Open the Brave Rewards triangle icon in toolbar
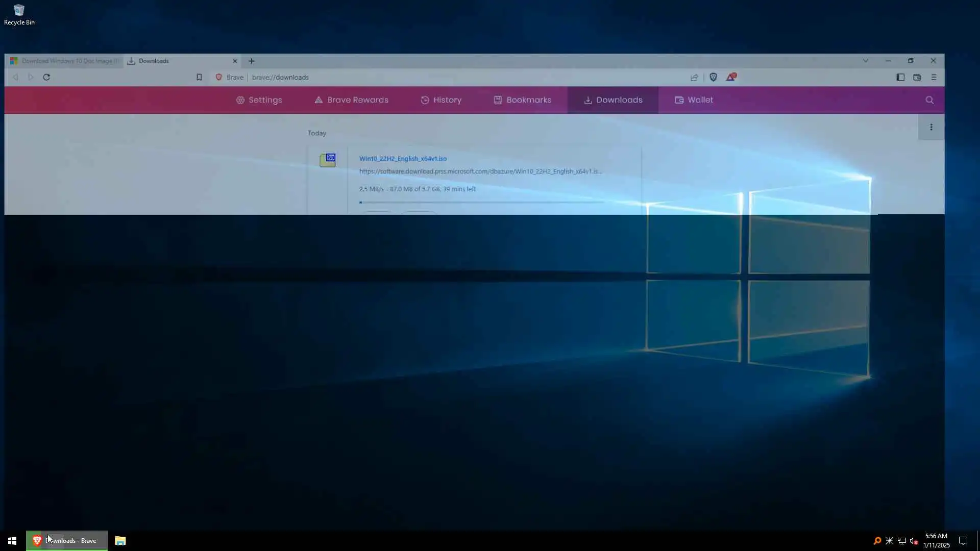This screenshot has height=551, width=980. pos(731,77)
